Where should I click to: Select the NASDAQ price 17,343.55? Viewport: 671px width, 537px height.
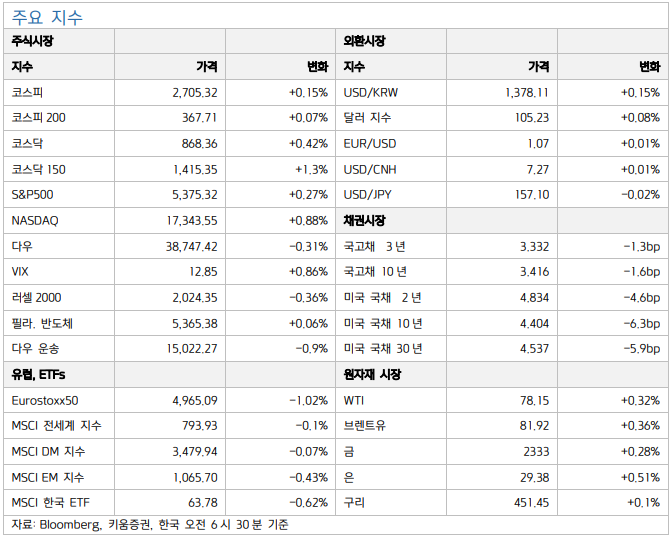point(192,221)
